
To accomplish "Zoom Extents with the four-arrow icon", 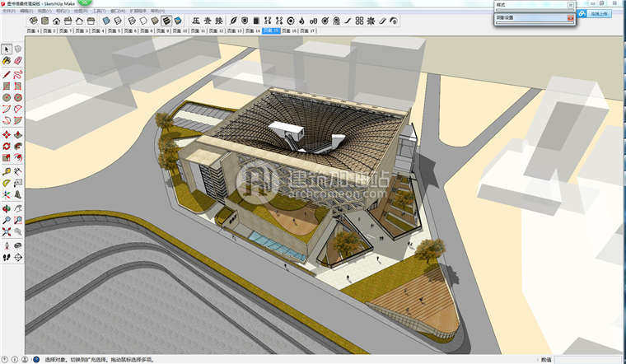I will click(x=7, y=231).
